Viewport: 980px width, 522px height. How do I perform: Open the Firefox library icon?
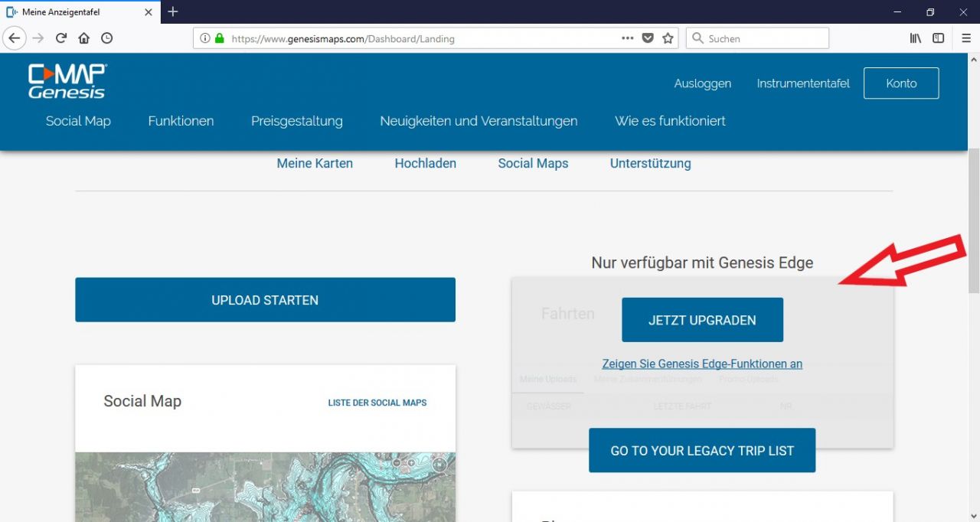pos(915,38)
